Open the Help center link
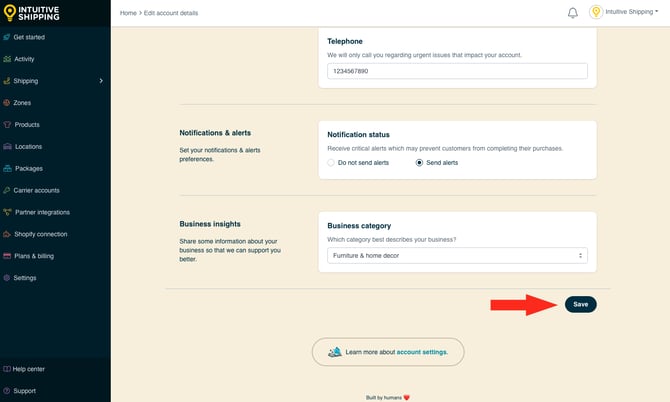 [x=28, y=369]
